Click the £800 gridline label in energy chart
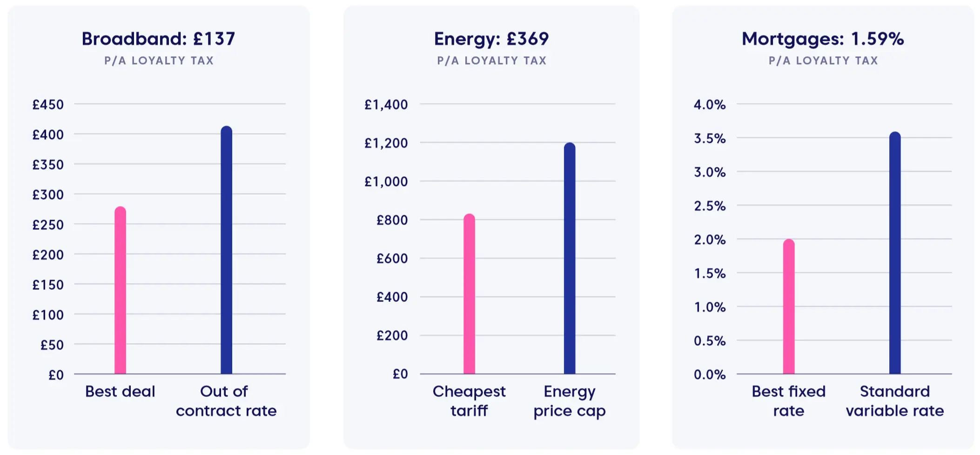 (x=392, y=220)
